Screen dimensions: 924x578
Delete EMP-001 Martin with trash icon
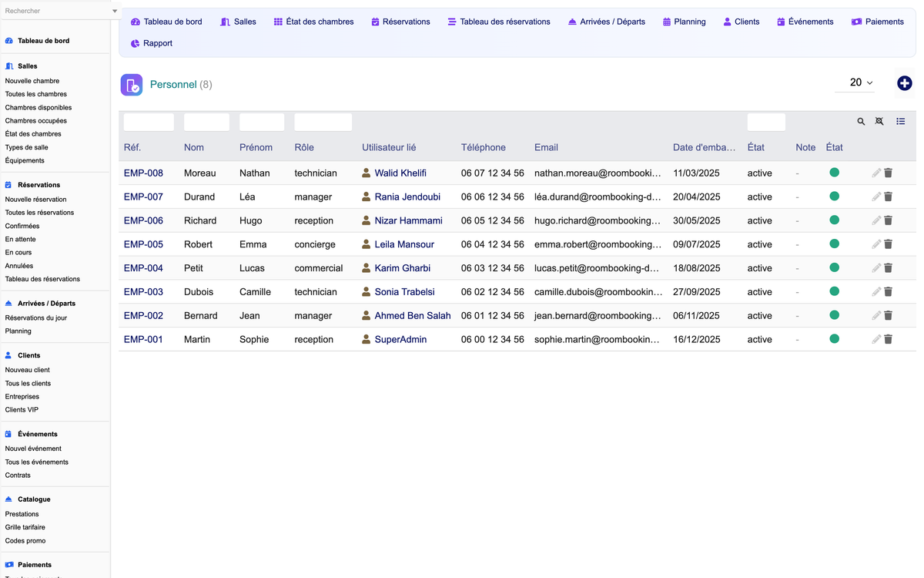(888, 339)
